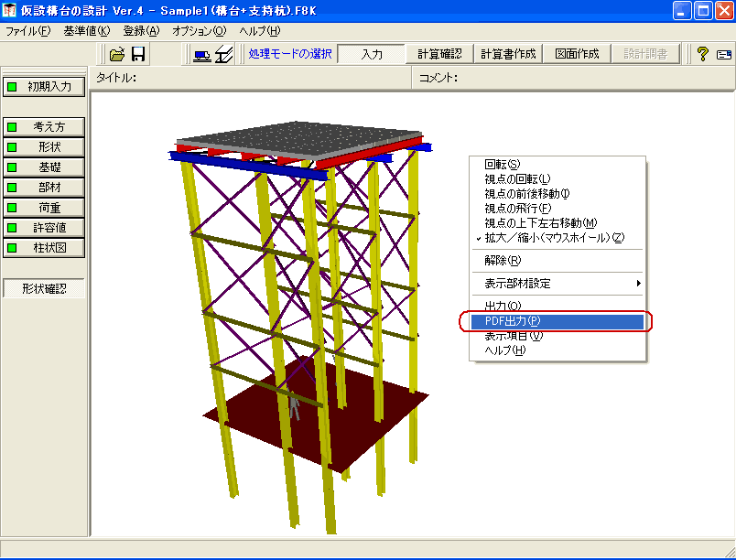Toggle checked 拡大/縮小(マウスホイール)(Z) item
The width and height of the screenshot is (736, 560).
coord(557,237)
